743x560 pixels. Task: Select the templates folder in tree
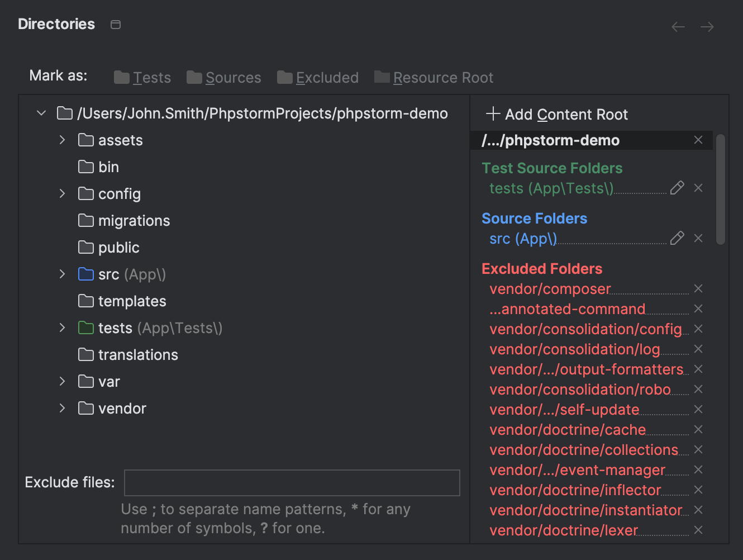[132, 301]
